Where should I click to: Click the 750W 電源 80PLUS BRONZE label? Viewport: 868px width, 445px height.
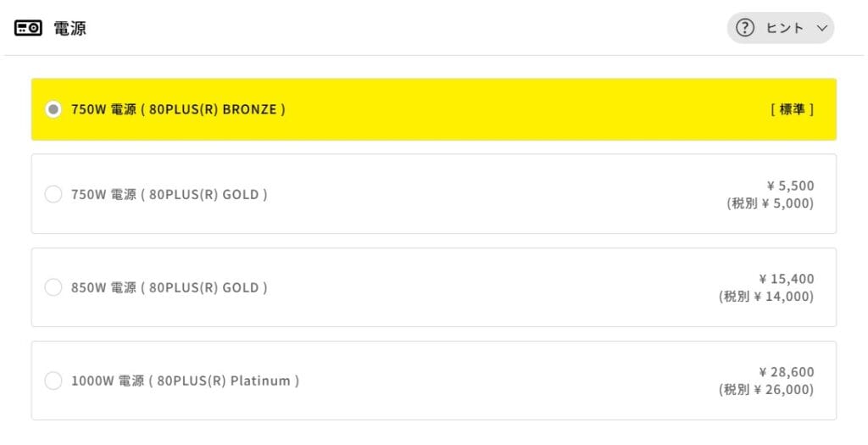coord(178,109)
